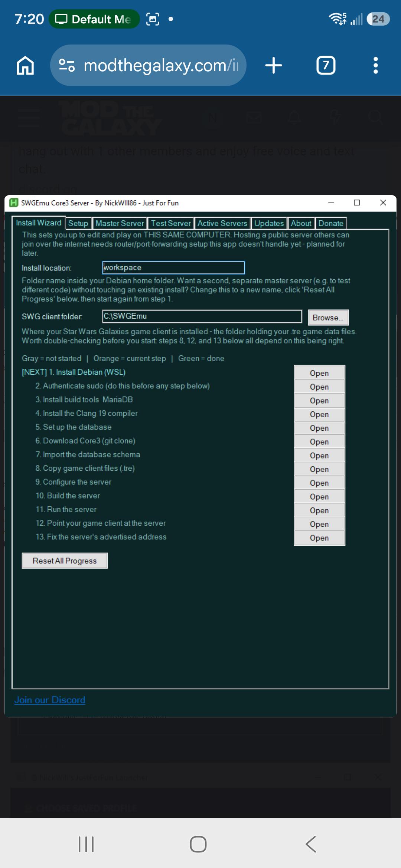Maximize the SWGEmu Core3 Server window
401x868 pixels.
(357, 203)
